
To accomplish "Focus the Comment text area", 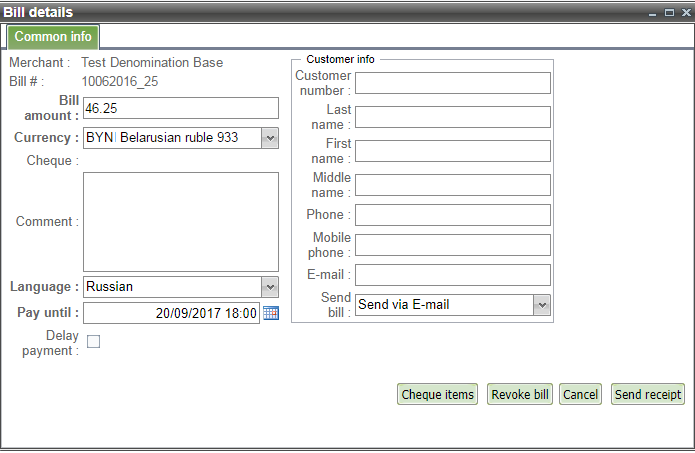I will (180, 221).
